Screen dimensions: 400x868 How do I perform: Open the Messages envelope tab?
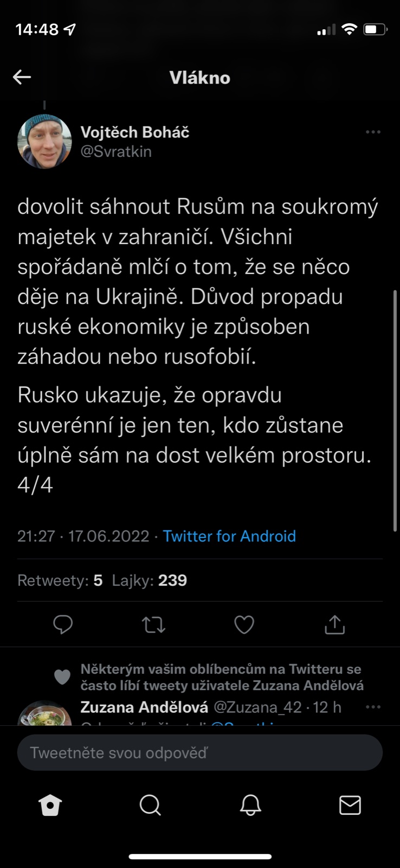[x=350, y=806]
